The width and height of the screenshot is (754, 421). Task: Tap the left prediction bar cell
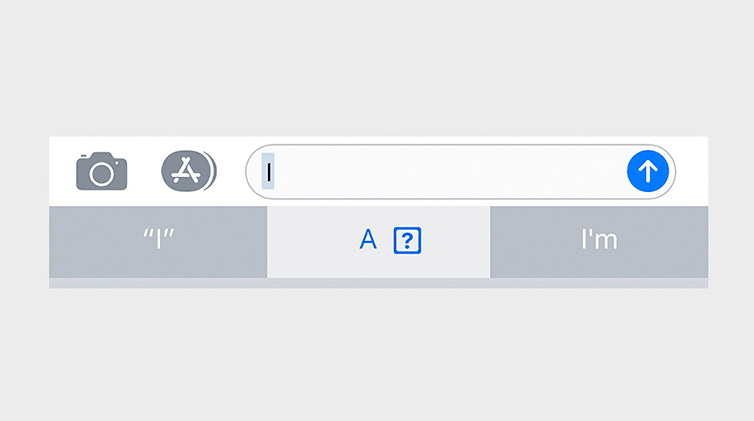click(x=158, y=242)
